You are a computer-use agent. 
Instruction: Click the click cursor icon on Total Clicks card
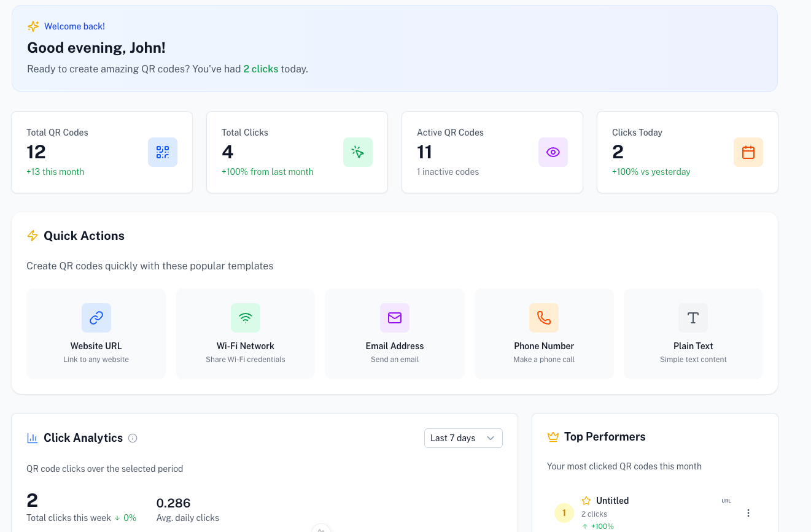pyautogui.click(x=358, y=152)
